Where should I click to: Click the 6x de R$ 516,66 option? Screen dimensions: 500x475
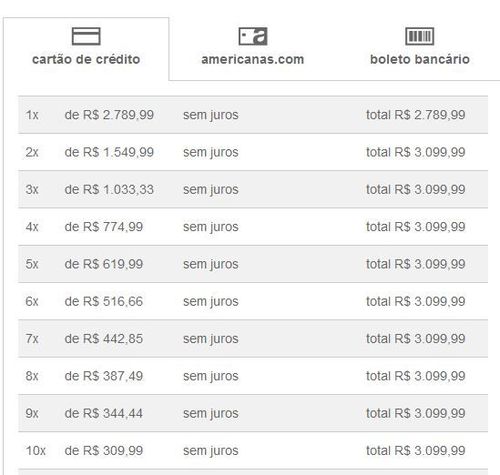253,301
